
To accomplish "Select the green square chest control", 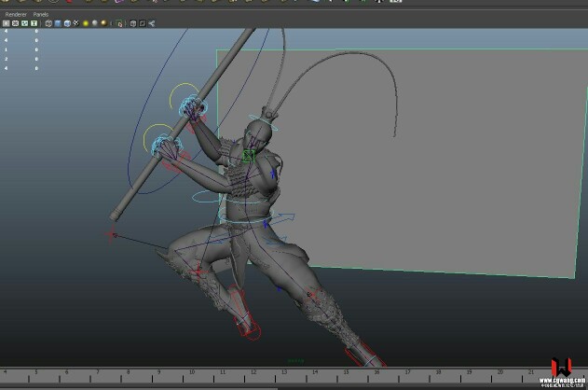I will pyautogui.click(x=249, y=156).
